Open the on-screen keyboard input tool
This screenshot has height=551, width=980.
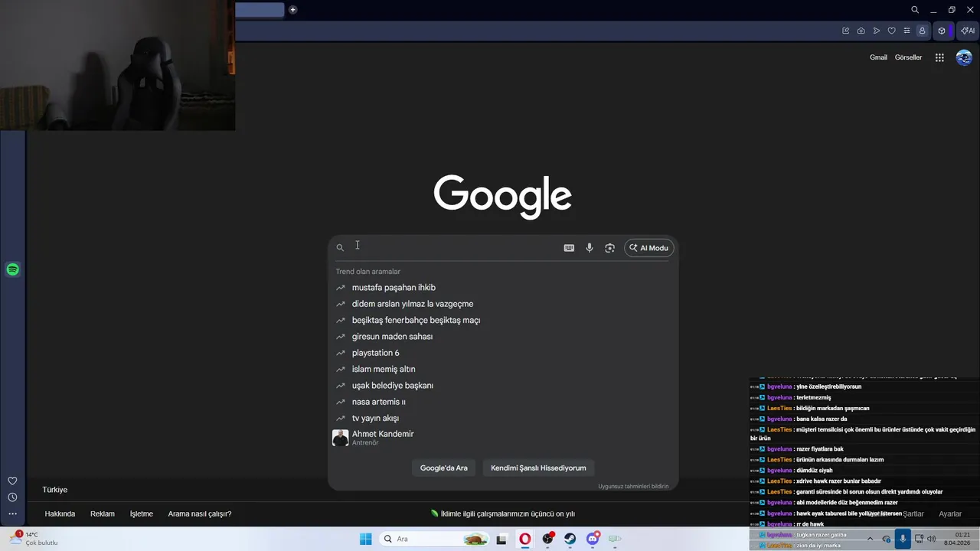pyautogui.click(x=569, y=248)
